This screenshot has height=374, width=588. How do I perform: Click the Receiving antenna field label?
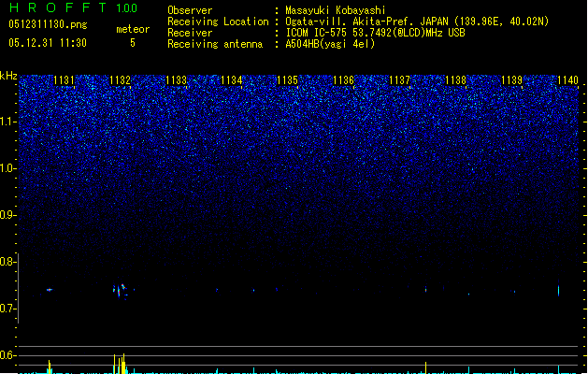[215, 44]
